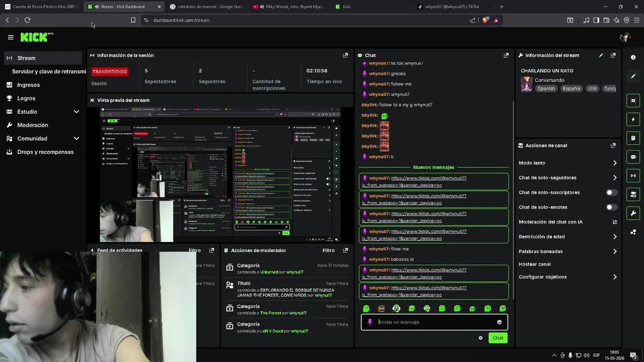Toggle the moderator actions widget in sidebar
Screen dimensions: 644x362
tap(633, 194)
